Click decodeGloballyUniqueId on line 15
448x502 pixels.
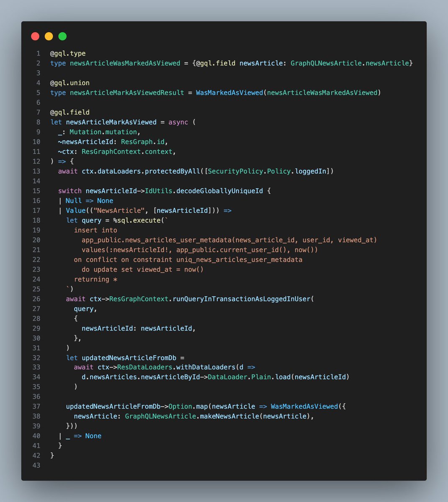(220, 191)
